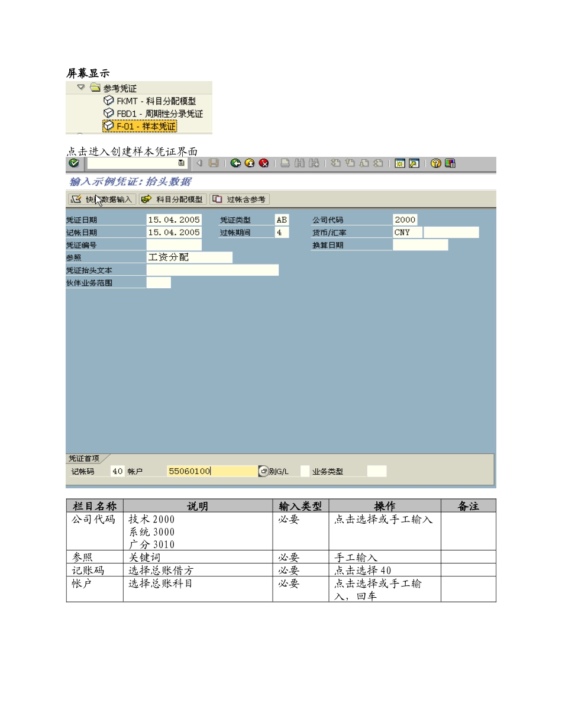Image resolution: width=562 pixels, height=728 pixels.
Task: Click the empty 换算日期 field
Action: pos(421,245)
